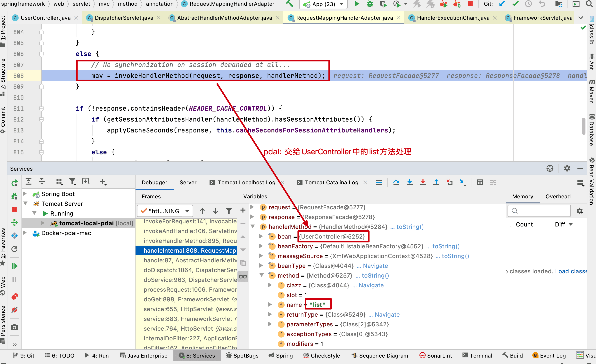596x364 pixels.
Task: Switch to the UserController.java tab
Action: pyautogui.click(x=45, y=18)
